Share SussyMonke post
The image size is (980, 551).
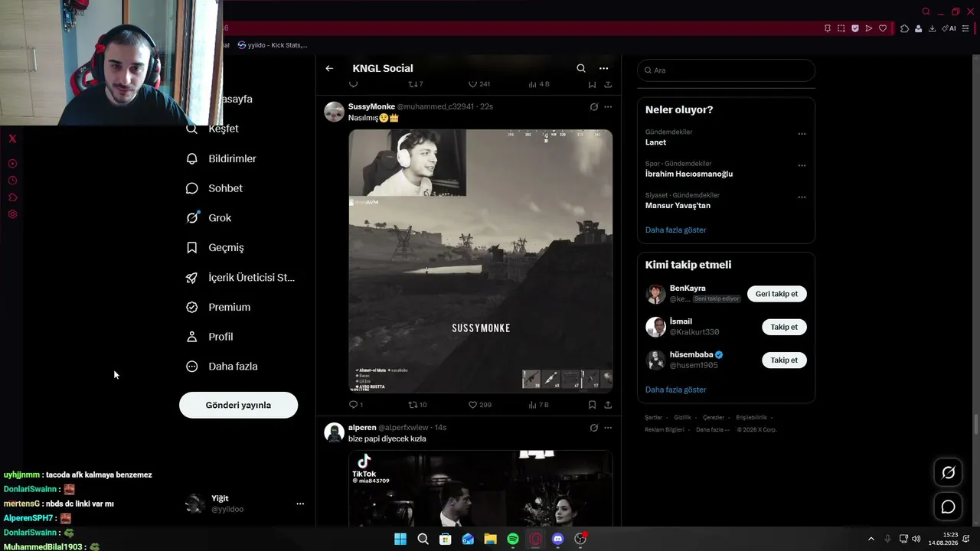(608, 405)
